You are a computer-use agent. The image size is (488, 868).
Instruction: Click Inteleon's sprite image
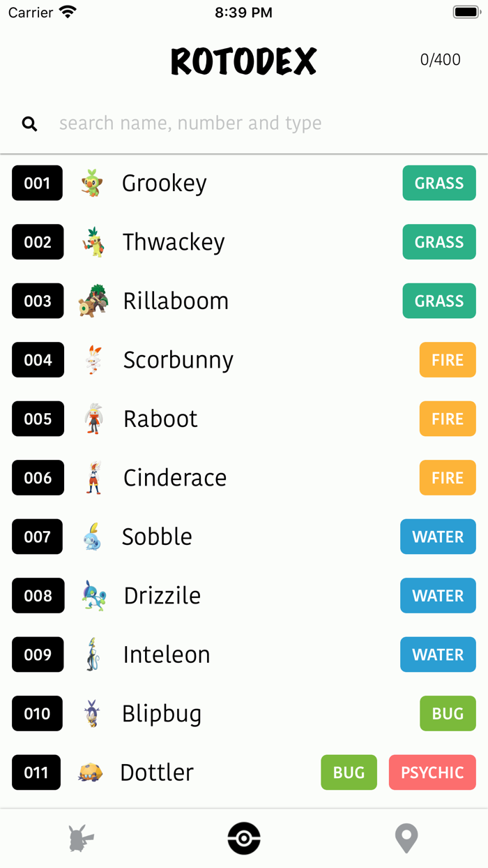(94, 654)
